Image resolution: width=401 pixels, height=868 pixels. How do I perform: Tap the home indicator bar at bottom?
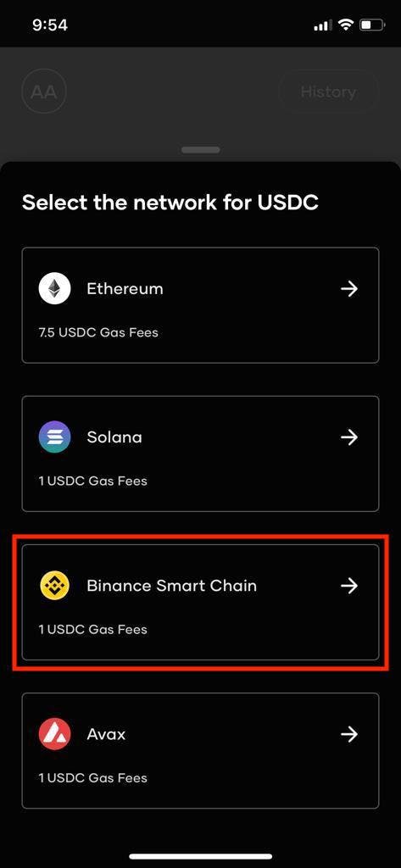(200, 856)
